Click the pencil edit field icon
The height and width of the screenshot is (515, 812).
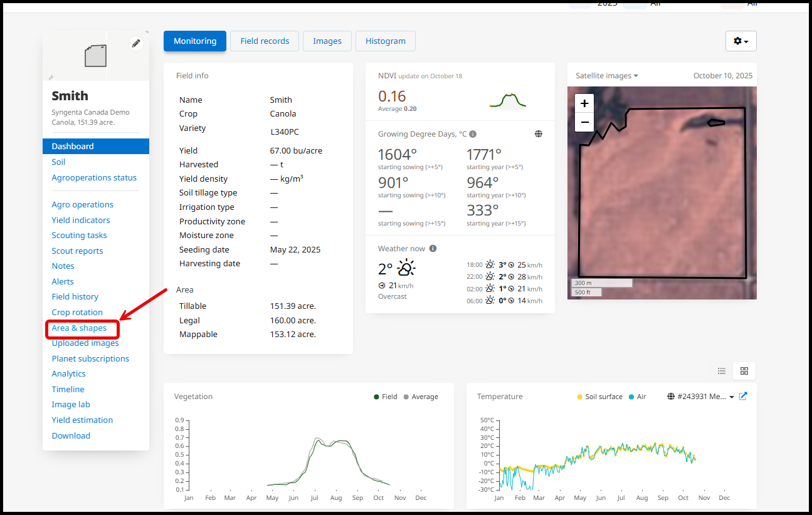(x=135, y=43)
